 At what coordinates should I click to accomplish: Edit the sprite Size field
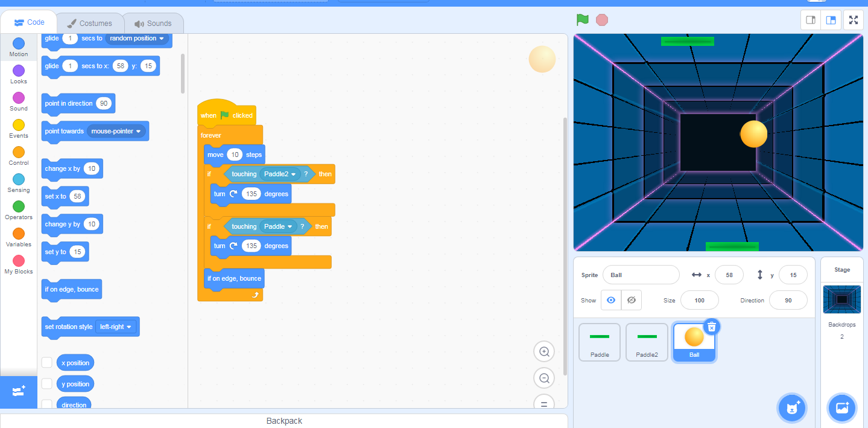click(700, 300)
